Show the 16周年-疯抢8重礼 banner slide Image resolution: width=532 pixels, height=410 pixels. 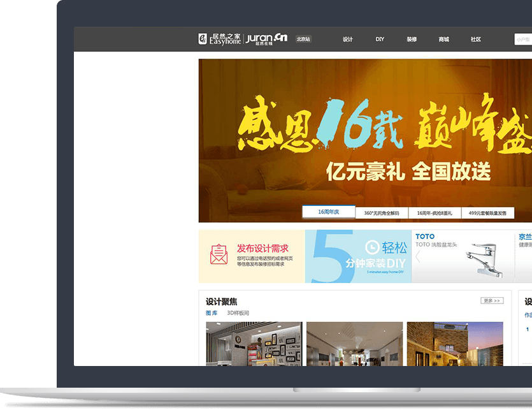[435, 213]
